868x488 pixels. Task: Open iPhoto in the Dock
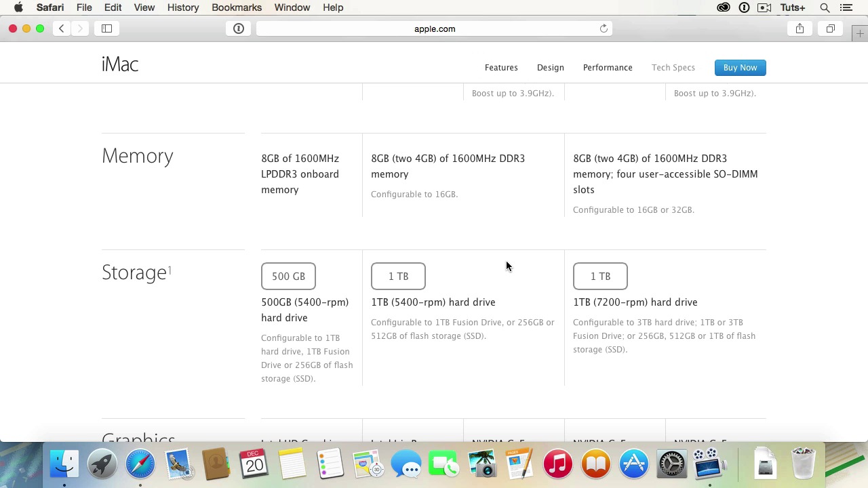(x=482, y=464)
